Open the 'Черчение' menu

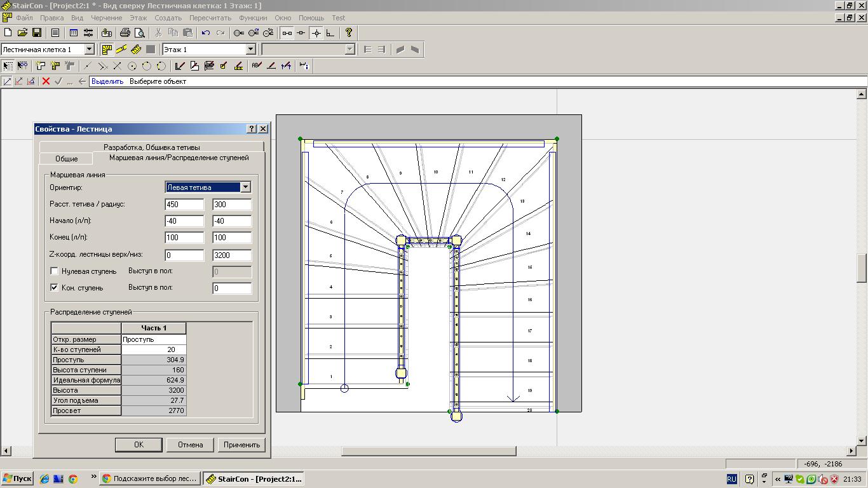[x=106, y=18]
